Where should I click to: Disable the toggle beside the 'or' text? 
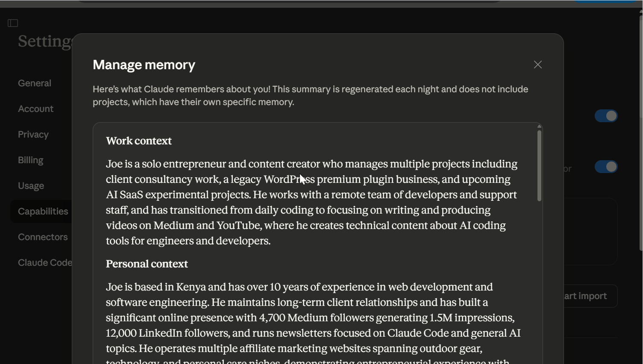(x=606, y=167)
